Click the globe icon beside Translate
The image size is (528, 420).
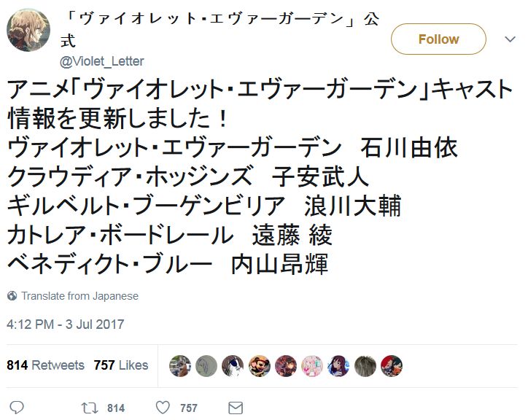pyautogui.click(x=12, y=296)
